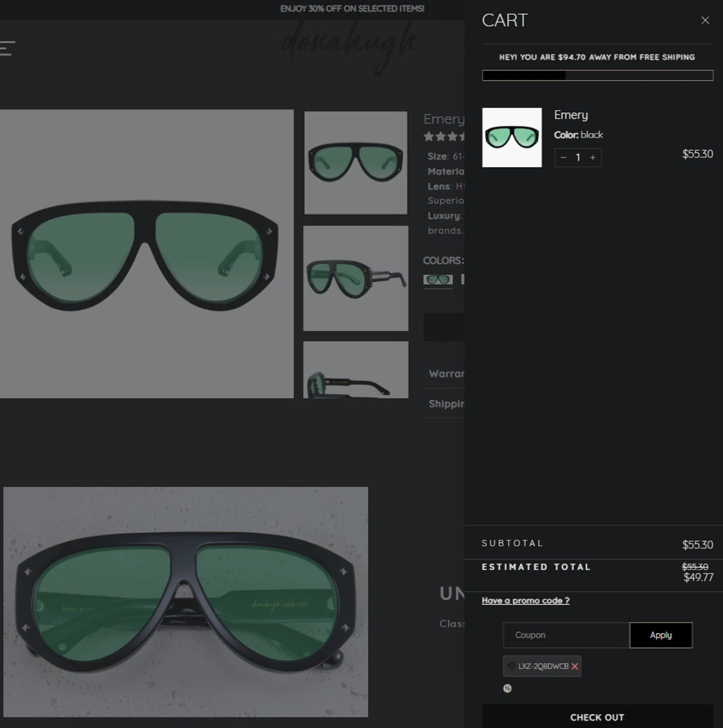Click the quantity value 1

[x=578, y=158]
